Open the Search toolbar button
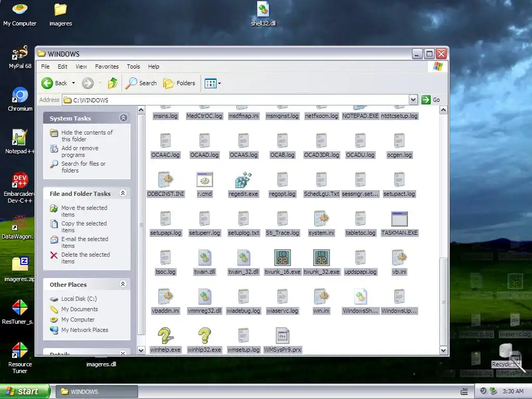 [x=141, y=83]
